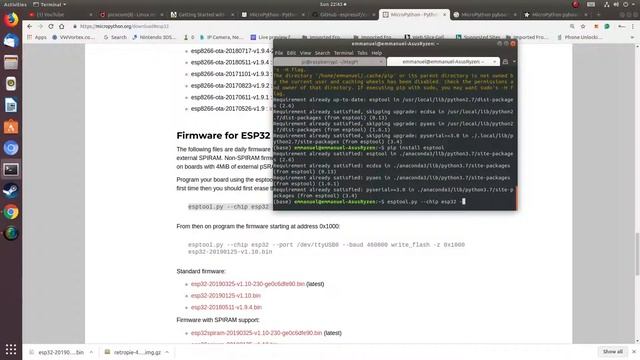
Task: Open the Terminal menu in menu bar
Action: 344,53
